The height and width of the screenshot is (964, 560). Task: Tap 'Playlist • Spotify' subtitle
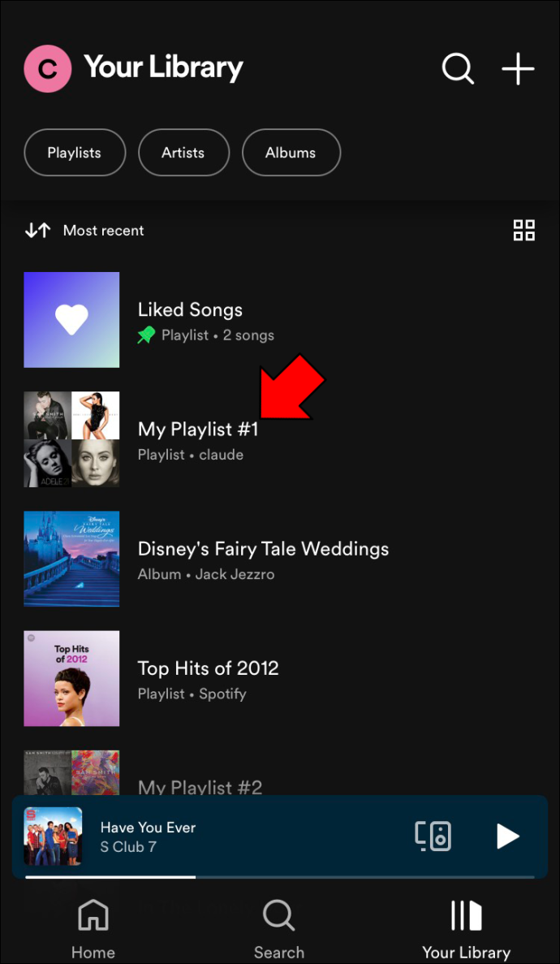tap(192, 694)
